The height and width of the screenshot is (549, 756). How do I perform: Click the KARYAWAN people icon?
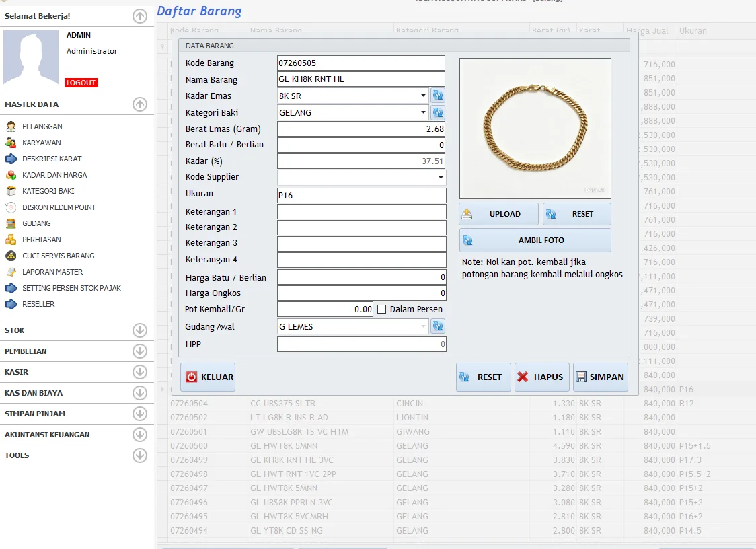tap(11, 143)
